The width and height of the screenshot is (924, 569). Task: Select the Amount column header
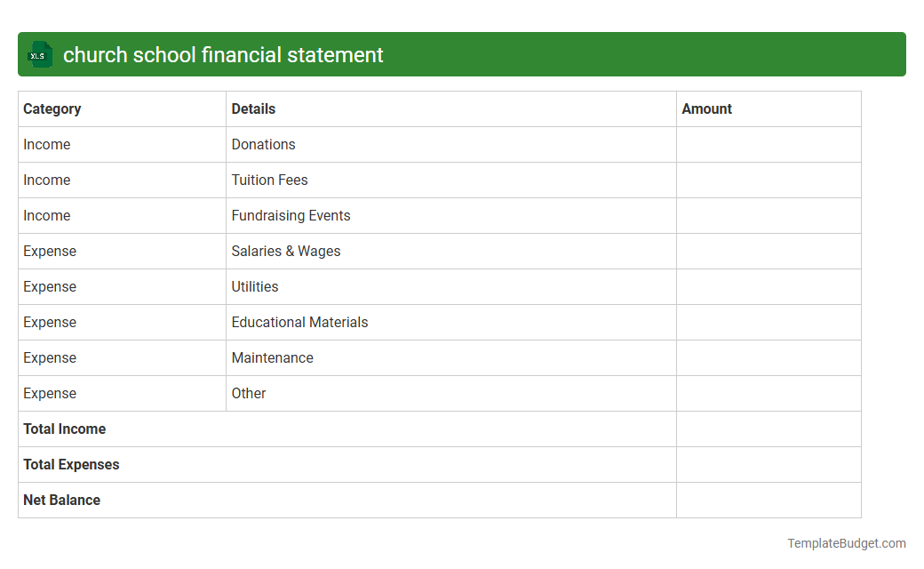tap(707, 108)
